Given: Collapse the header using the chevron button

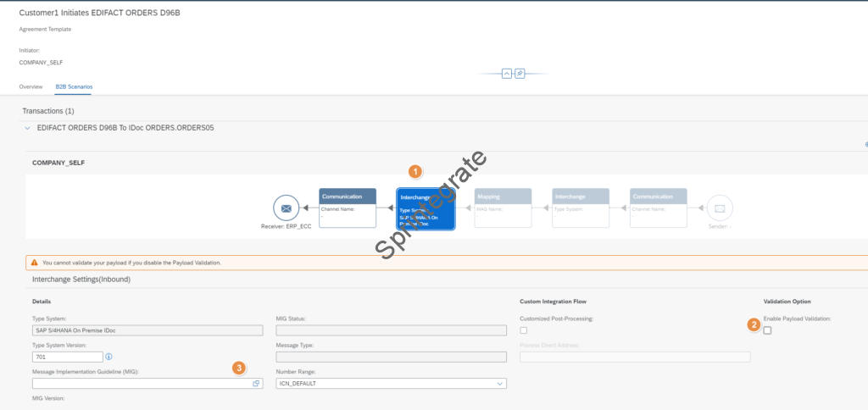Looking at the screenshot, I should (507, 74).
